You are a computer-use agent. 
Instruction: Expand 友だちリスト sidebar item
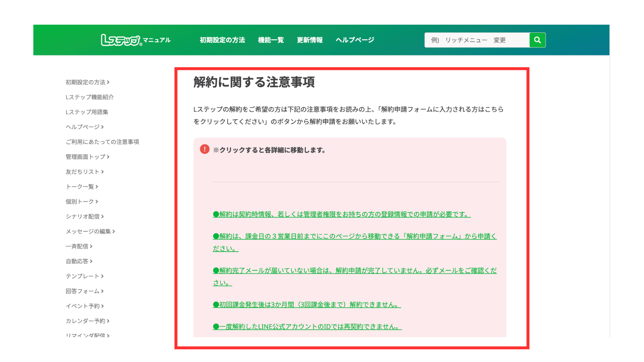click(84, 172)
